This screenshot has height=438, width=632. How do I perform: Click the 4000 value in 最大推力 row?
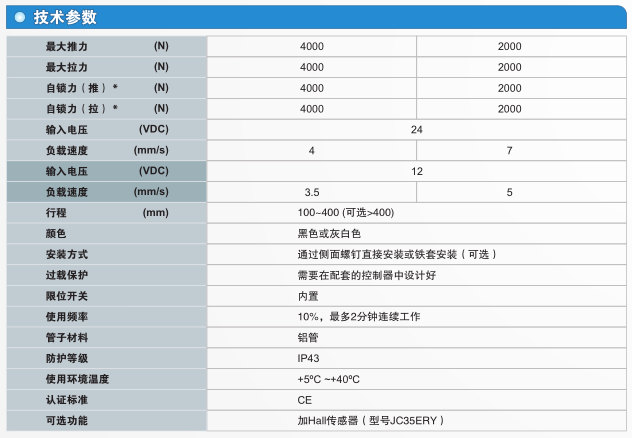(311, 46)
